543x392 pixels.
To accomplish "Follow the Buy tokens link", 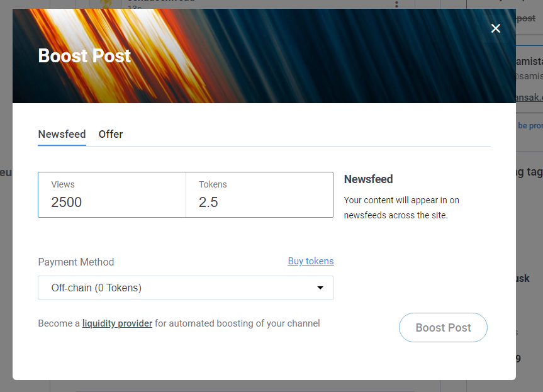I will coord(311,261).
